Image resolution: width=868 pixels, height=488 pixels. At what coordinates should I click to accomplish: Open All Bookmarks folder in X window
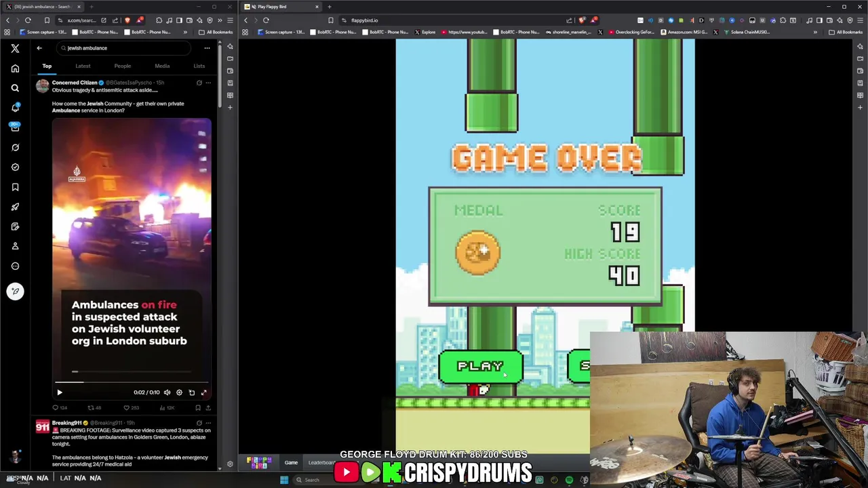click(216, 32)
